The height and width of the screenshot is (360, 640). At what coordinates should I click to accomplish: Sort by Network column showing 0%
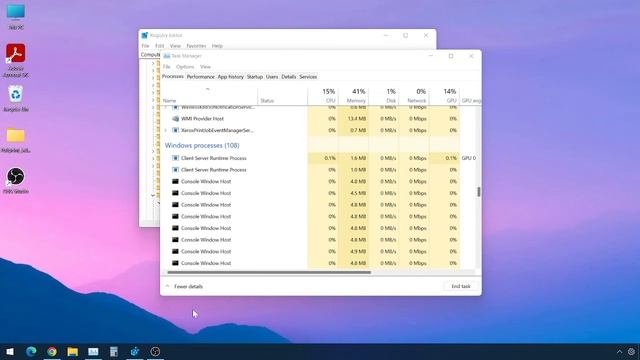[414, 96]
